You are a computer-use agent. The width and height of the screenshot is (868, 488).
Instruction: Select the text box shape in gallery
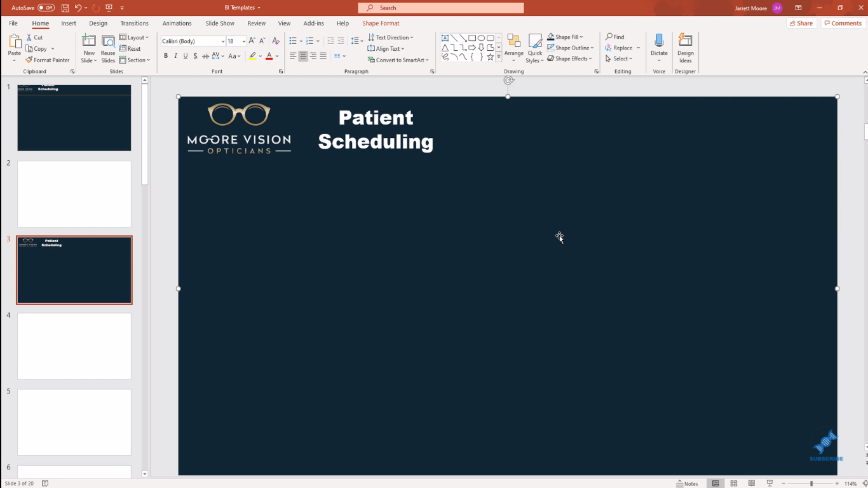(445, 38)
